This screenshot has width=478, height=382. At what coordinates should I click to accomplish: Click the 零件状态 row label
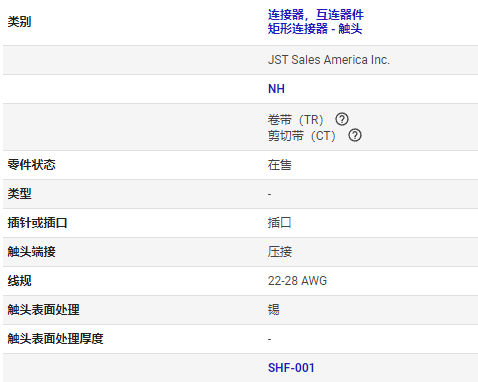point(32,165)
